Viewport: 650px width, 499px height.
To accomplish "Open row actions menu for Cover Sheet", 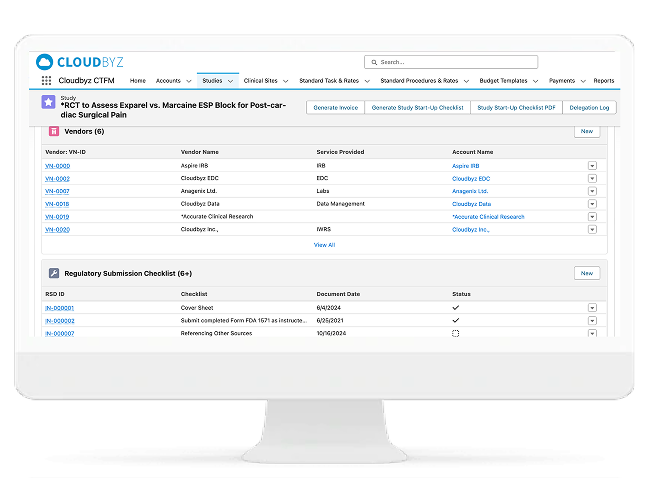I will (x=592, y=308).
